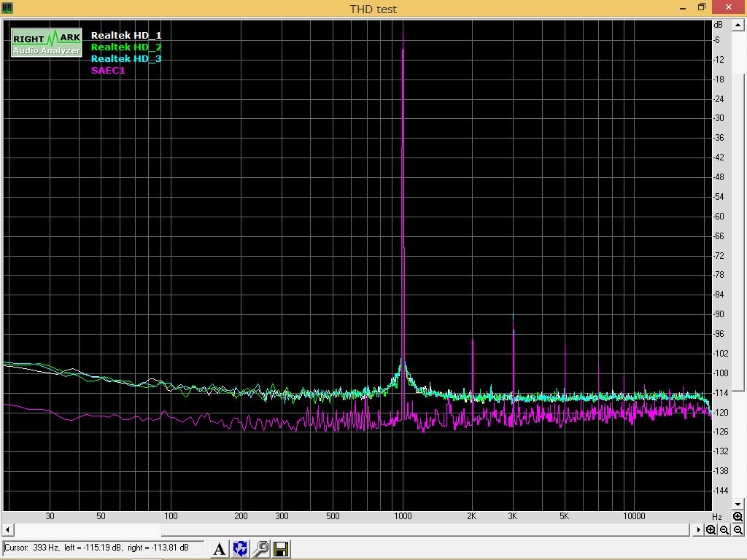Click the blue refresh arrows icon

coord(240,548)
